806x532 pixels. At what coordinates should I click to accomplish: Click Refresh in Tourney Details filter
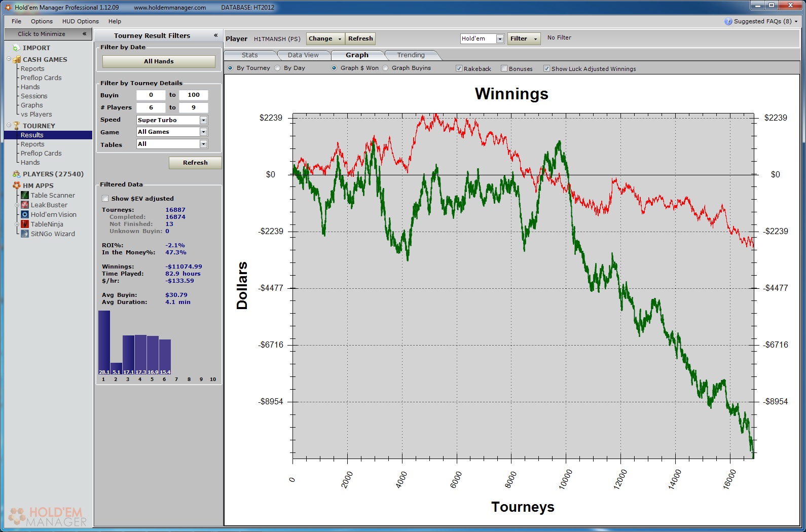point(195,163)
